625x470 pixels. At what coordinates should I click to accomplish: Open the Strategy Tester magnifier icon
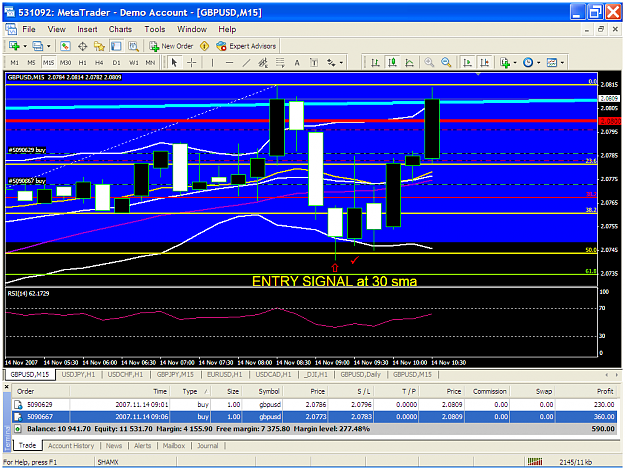tap(133, 46)
